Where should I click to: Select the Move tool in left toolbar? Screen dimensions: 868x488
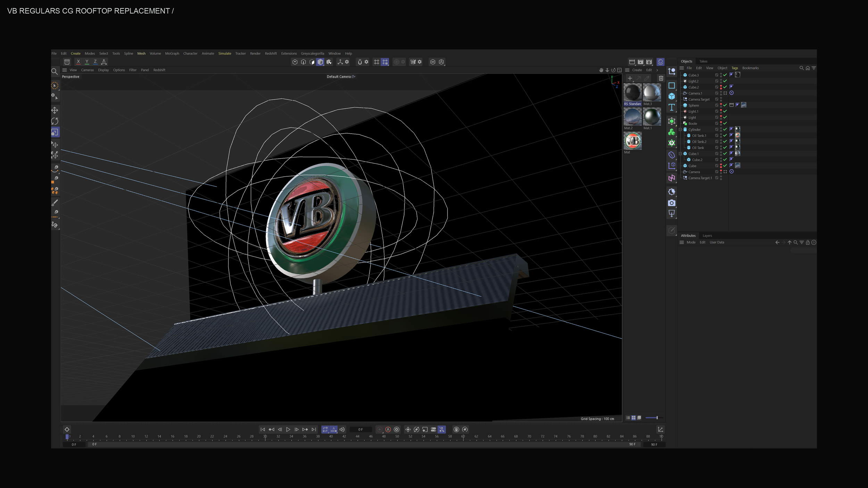pyautogui.click(x=55, y=110)
